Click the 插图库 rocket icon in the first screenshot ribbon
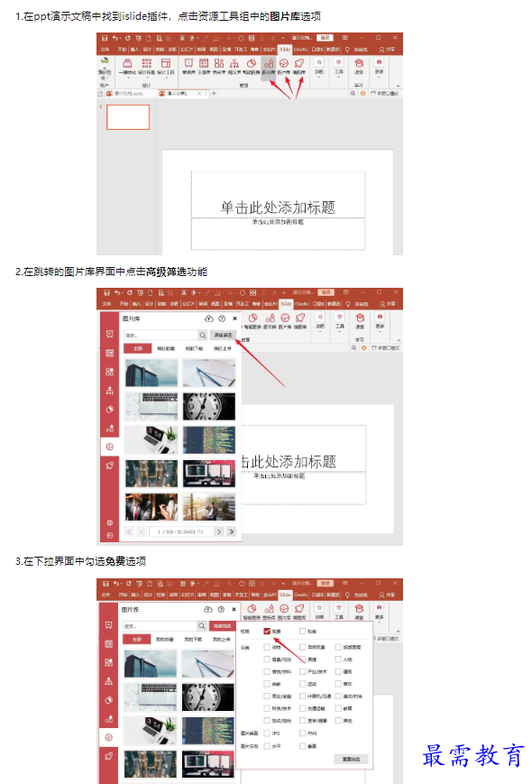The width and height of the screenshot is (532, 784). pyautogui.click(x=299, y=63)
